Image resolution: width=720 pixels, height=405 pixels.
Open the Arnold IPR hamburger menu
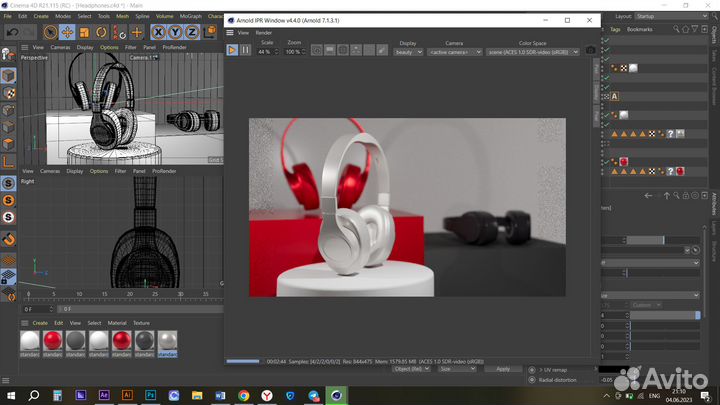(x=231, y=32)
